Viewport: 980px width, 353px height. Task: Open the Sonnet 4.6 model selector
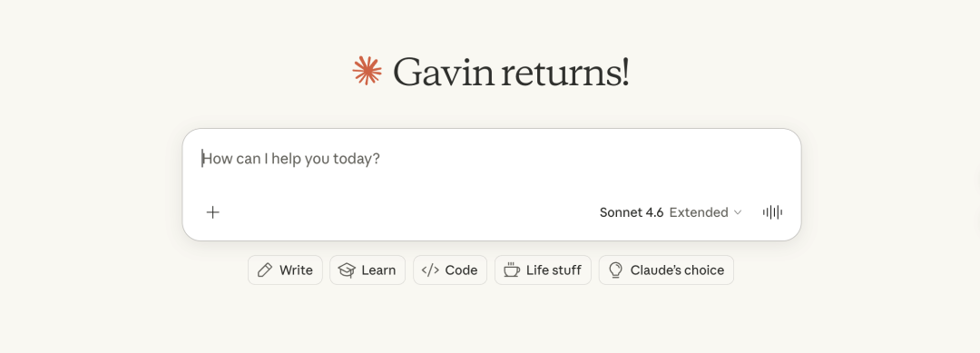[632, 212]
